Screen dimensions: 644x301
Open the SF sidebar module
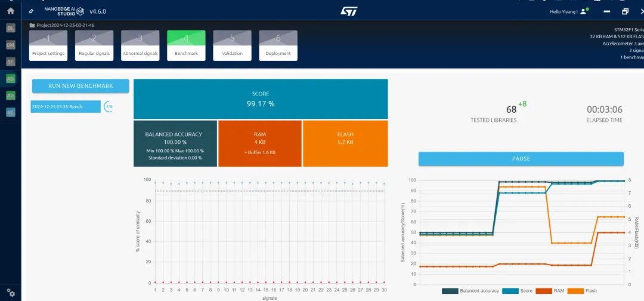click(x=10, y=62)
